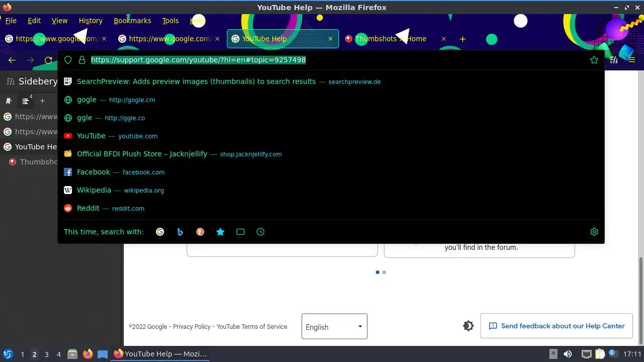Close the Thumbshots Home tab
The image size is (644, 362).
pos(444,39)
